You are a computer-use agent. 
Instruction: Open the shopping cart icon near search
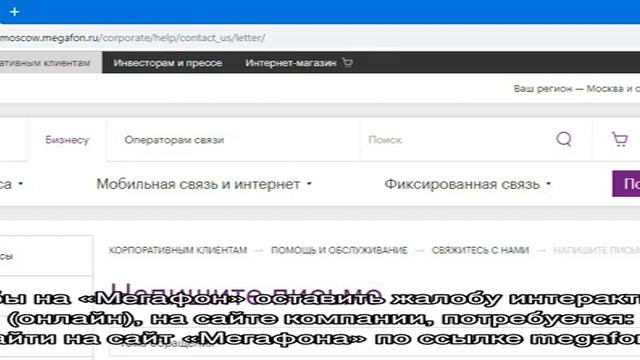coord(620,139)
